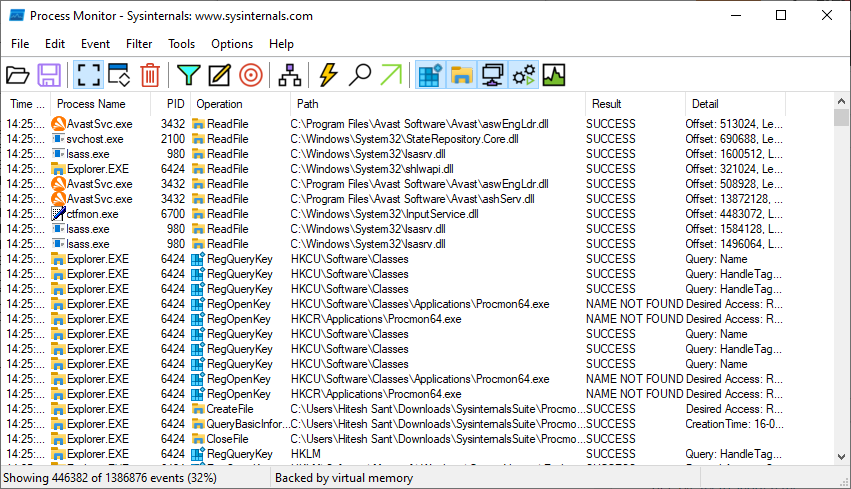Click the scrollbar up arrow
Viewport: 851px width, 489px height.
[x=841, y=101]
